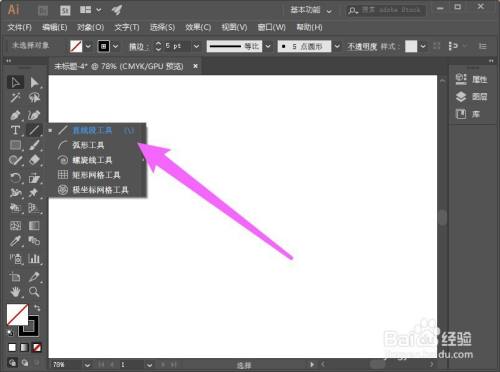Screen dimensions: 500x372
Task: Open Adobe Stock via St icon
Action: [x=65, y=11]
